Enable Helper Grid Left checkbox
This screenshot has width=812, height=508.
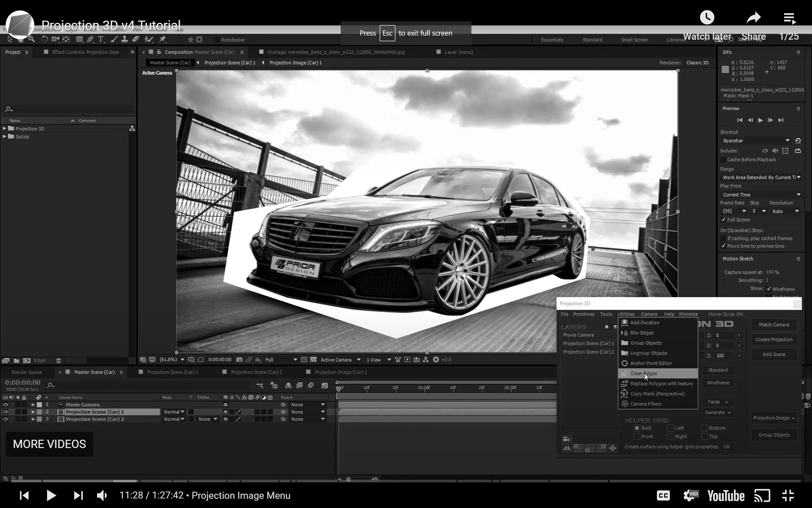click(671, 428)
